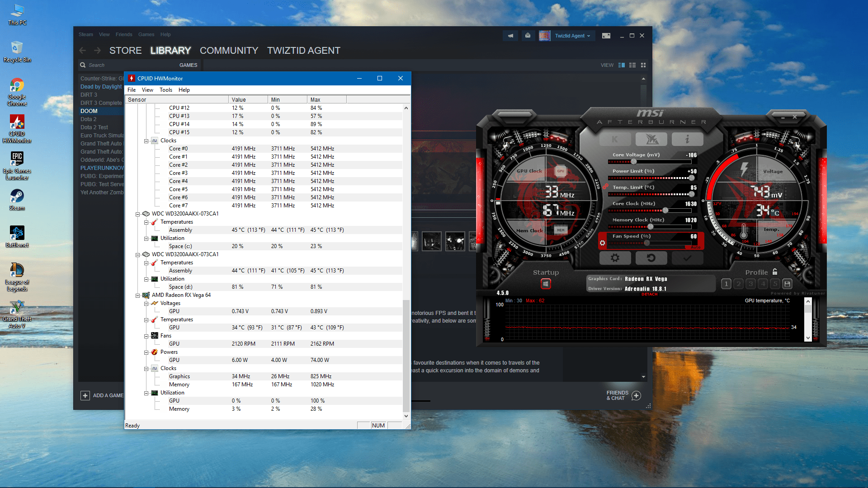Select Steam detail view icon
The width and height of the screenshot is (868, 488).
622,65
